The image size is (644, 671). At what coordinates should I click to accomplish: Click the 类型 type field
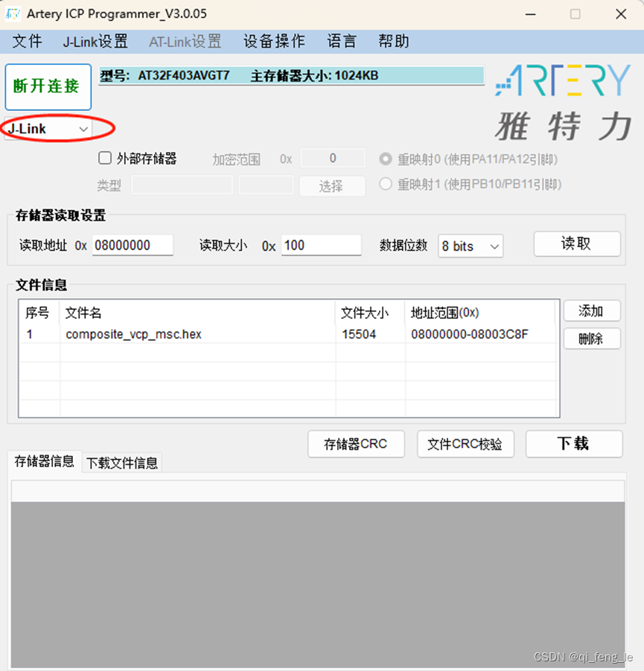[182, 185]
